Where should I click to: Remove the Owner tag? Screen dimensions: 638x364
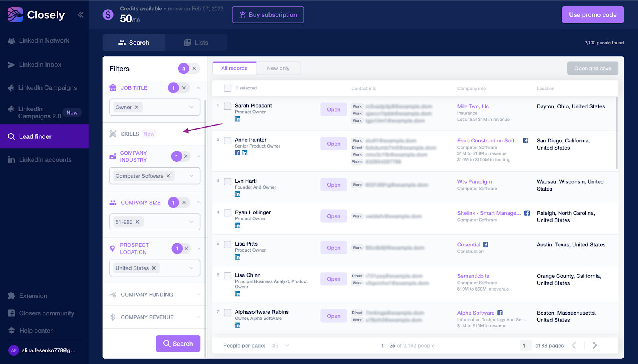click(136, 107)
